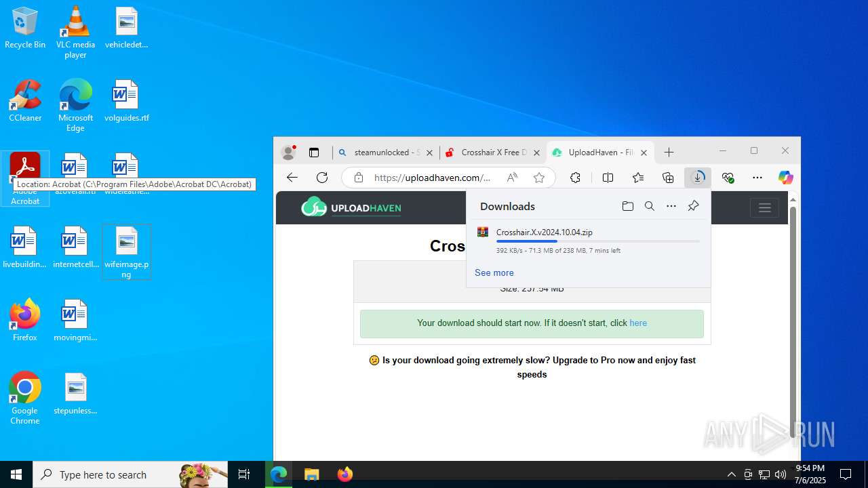Select livebuildin... document on desktop

point(24,247)
